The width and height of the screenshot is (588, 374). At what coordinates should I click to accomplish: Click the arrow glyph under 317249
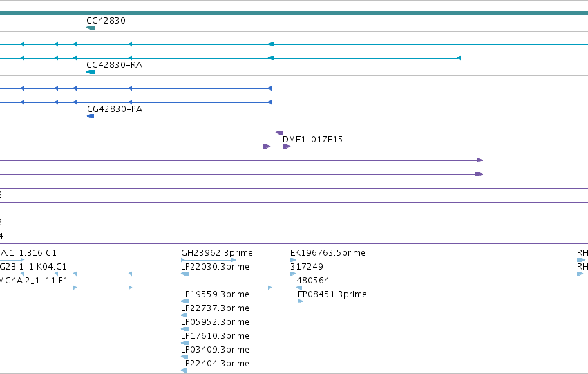pyautogui.click(x=293, y=274)
